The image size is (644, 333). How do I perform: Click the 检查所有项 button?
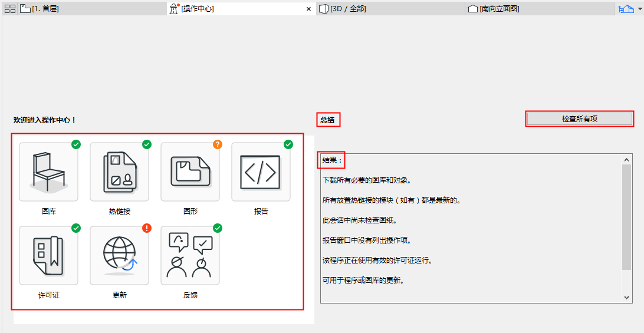click(x=580, y=118)
